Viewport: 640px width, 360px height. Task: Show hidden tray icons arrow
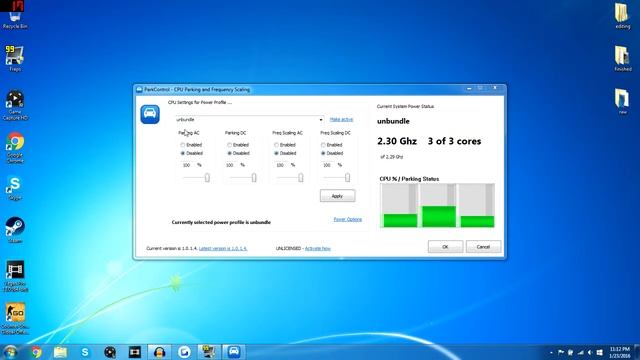[551, 352]
